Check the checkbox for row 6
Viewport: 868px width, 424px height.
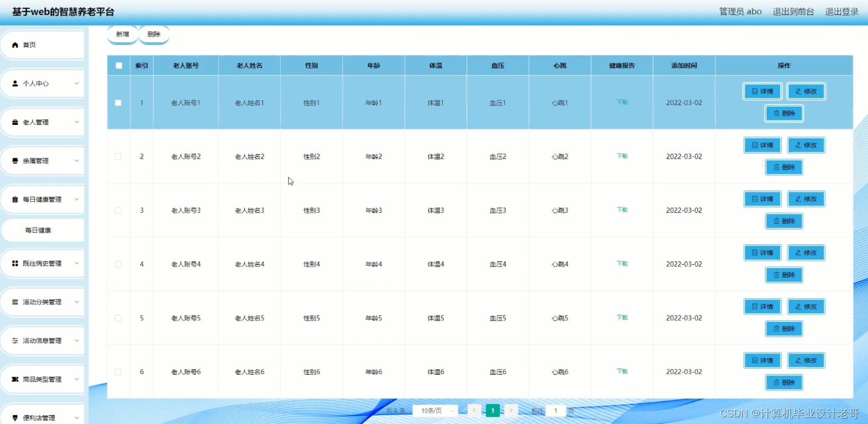click(x=118, y=372)
